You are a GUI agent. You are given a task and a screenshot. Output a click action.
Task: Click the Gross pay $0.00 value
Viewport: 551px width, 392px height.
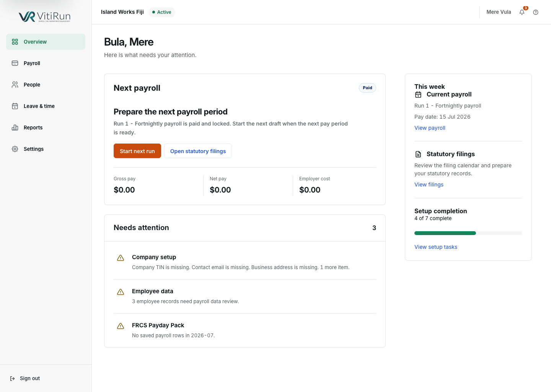[x=124, y=190]
